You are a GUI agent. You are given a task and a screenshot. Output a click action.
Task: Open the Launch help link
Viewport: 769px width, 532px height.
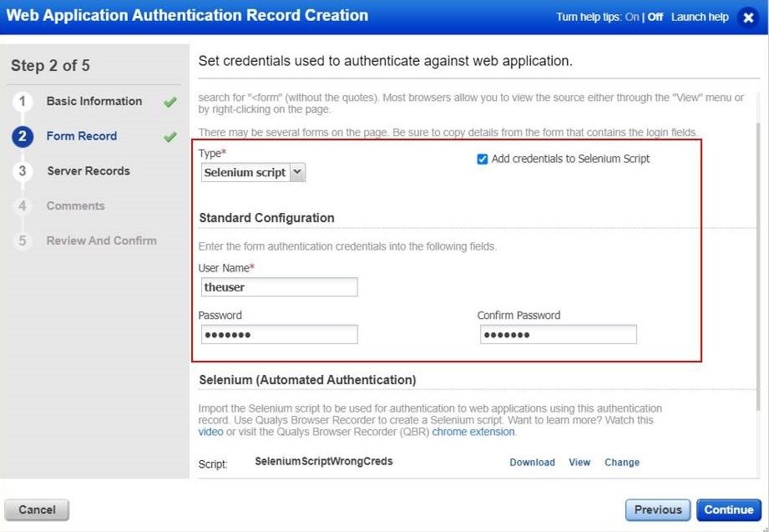pos(700,18)
